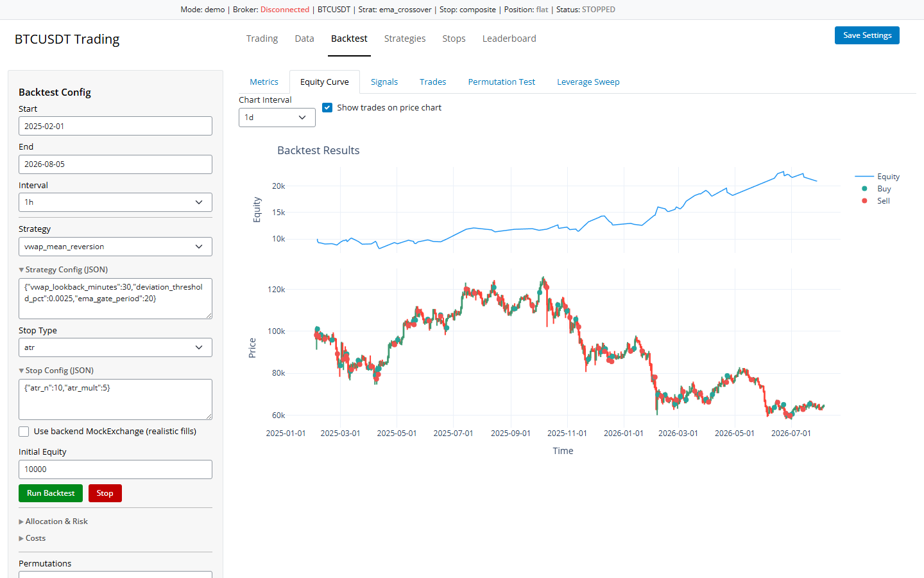Click the Backtest Config heading

click(x=55, y=92)
